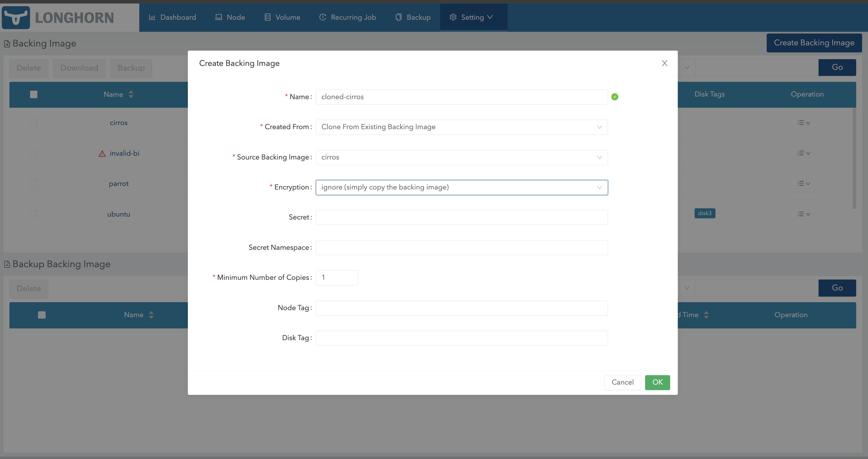The width and height of the screenshot is (868, 459).
Task: Sort Backing Image table by Name arrows
Action: [131, 95]
